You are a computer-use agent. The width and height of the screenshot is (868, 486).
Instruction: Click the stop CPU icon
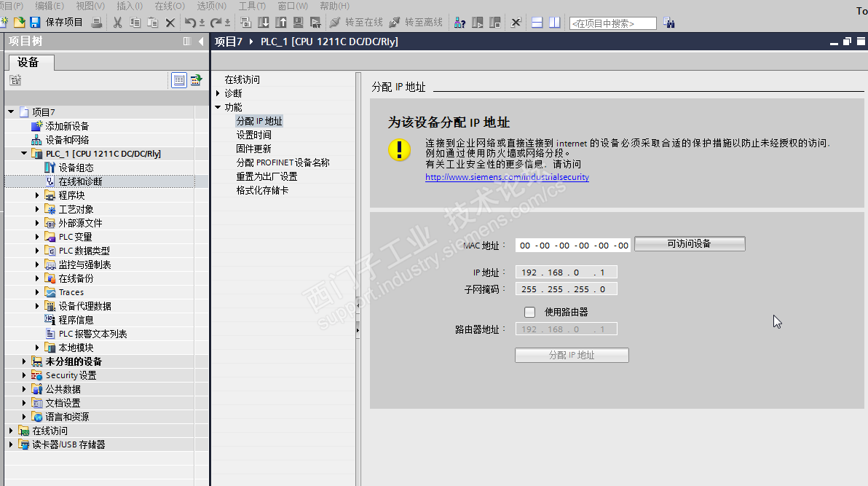[x=495, y=23]
